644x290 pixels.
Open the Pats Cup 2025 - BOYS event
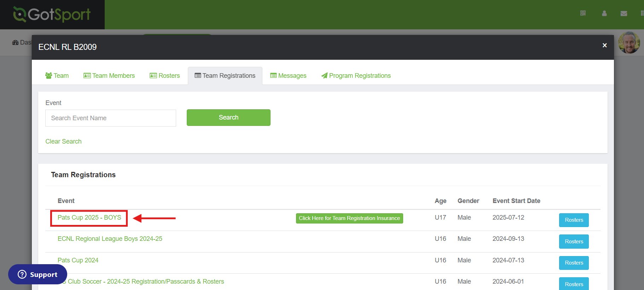[x=89, y=217]
